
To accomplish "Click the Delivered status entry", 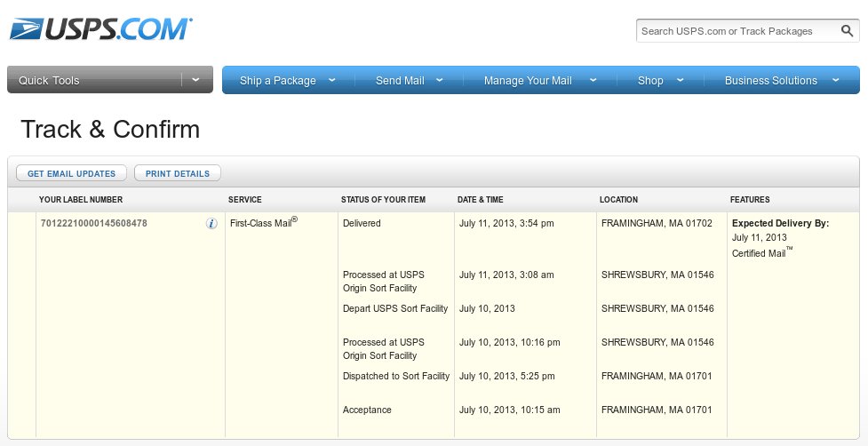I will tap(362, 224).
